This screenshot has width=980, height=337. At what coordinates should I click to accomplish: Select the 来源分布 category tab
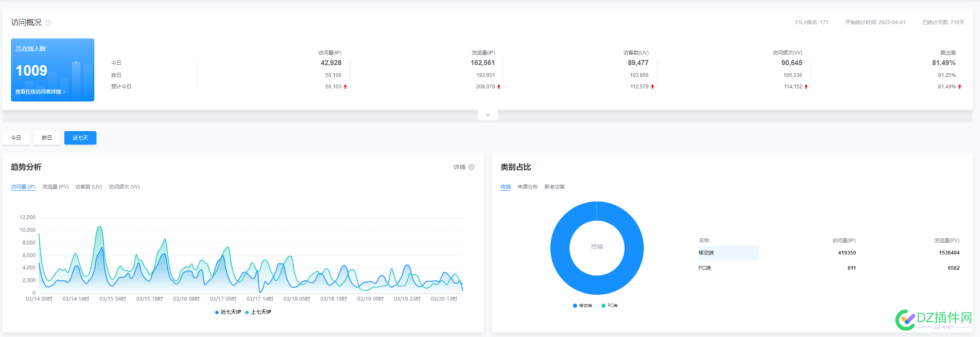coord(528,187)
